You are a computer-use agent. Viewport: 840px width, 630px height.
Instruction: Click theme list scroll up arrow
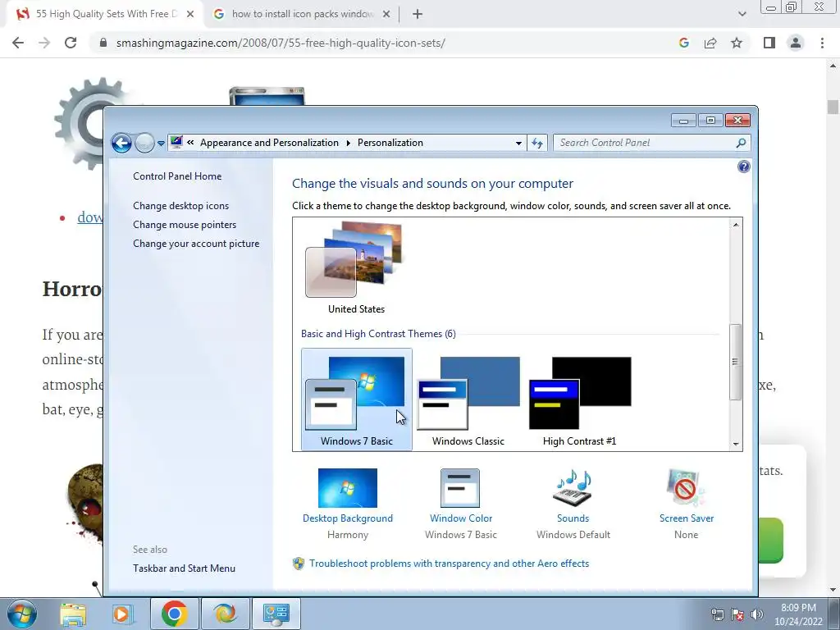[x=736, y=225]
